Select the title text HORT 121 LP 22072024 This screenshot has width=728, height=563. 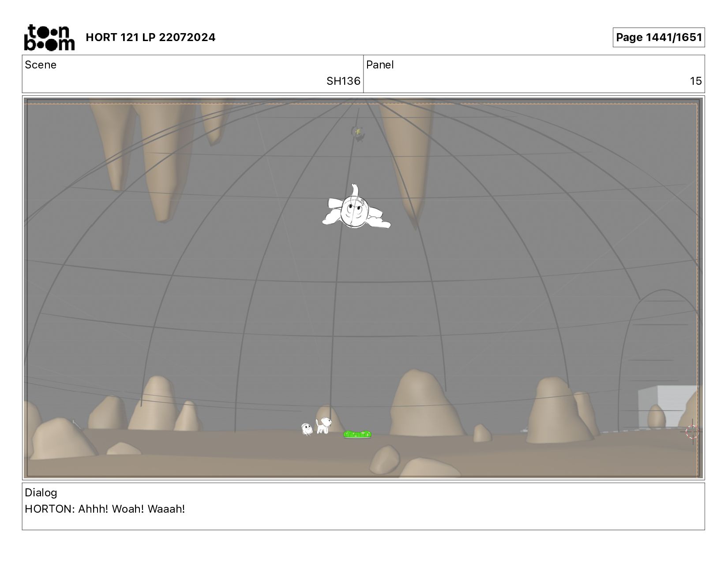tap(150, 38)
